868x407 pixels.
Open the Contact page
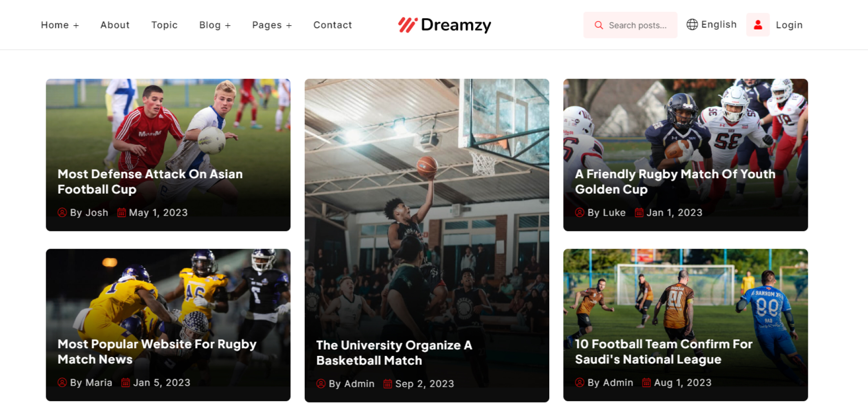pos(332,25)
